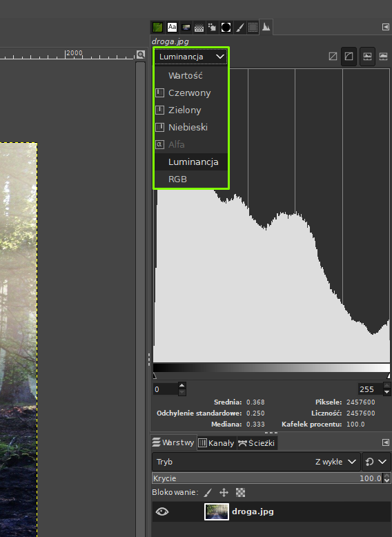
Task: Click the Piksele value 2457600
Action: tap(360, 402)
